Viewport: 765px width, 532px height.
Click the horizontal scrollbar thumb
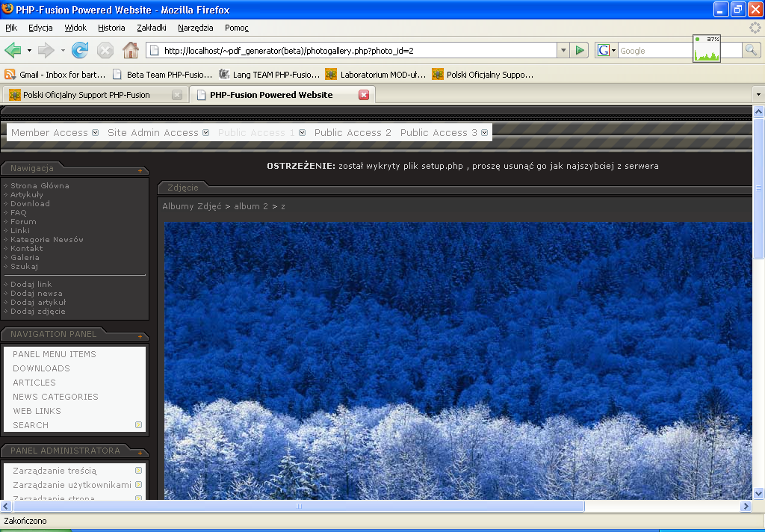coord(299,506)
